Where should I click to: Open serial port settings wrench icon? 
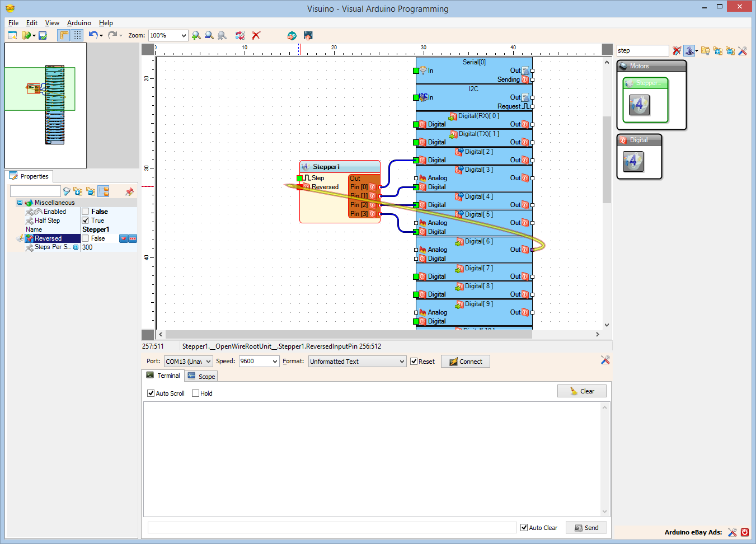[605, 360]
